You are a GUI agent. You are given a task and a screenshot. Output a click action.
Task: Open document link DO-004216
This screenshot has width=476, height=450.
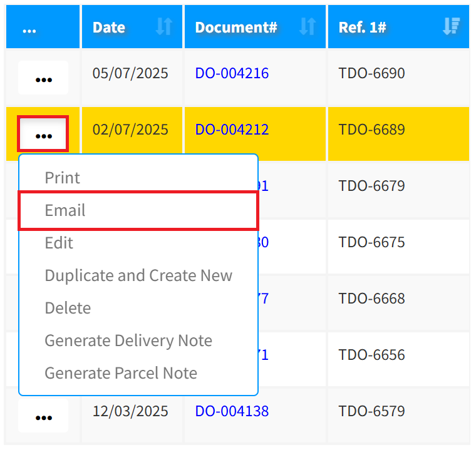coord(232,73)
